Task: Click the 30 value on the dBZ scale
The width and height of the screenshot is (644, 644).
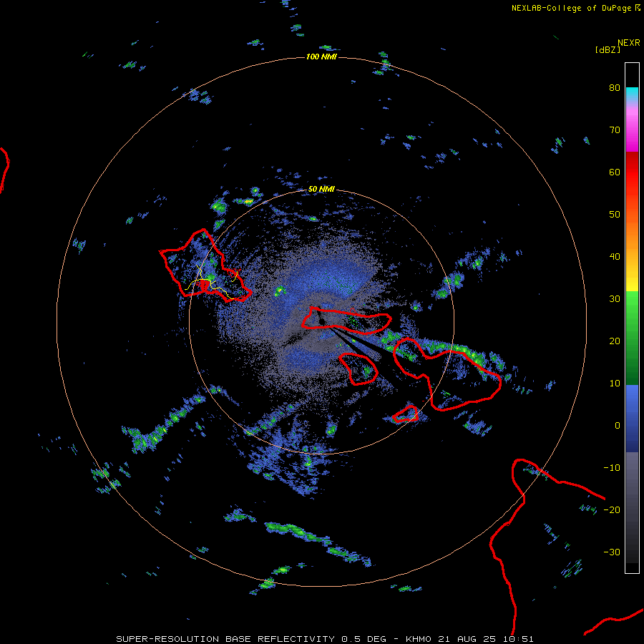Action: point(615,298)
